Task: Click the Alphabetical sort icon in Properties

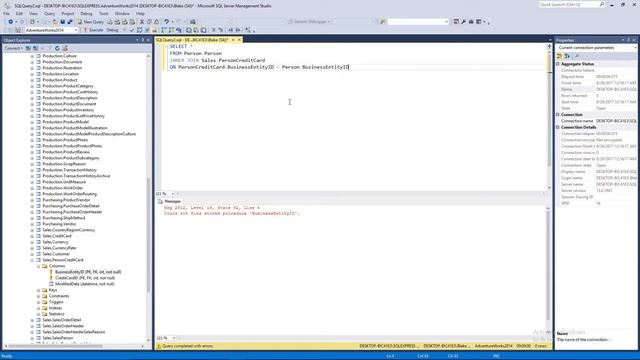Action: point(567,56)
